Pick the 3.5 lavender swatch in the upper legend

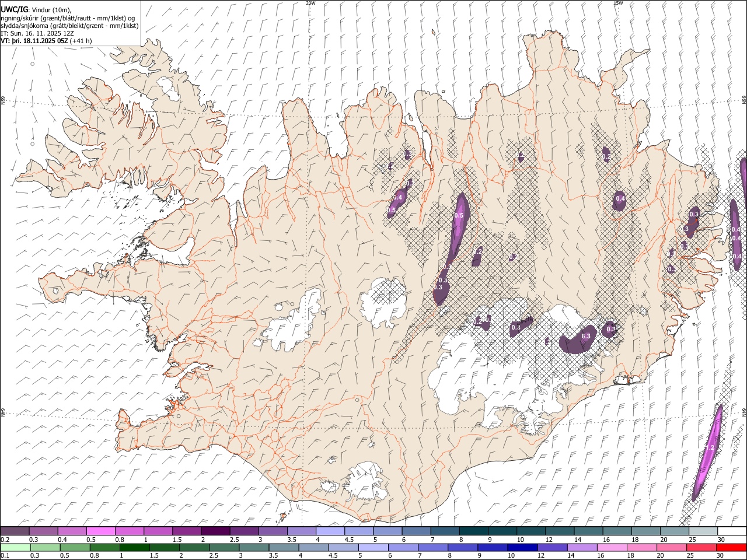301,531
